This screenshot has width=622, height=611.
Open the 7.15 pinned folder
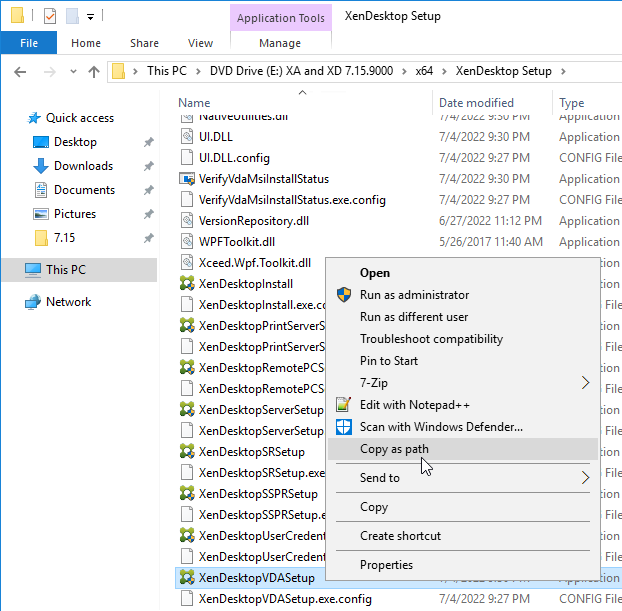click(64, 238)
